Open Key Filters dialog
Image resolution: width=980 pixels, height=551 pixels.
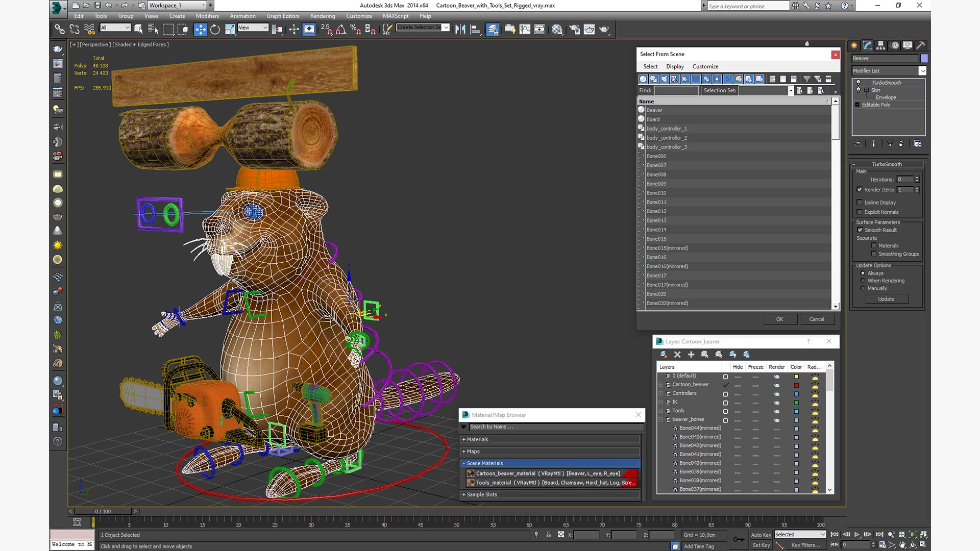pos(805,545)
